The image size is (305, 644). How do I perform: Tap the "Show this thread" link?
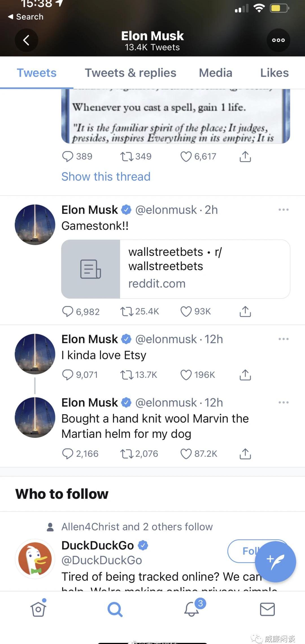click(106, 176)
